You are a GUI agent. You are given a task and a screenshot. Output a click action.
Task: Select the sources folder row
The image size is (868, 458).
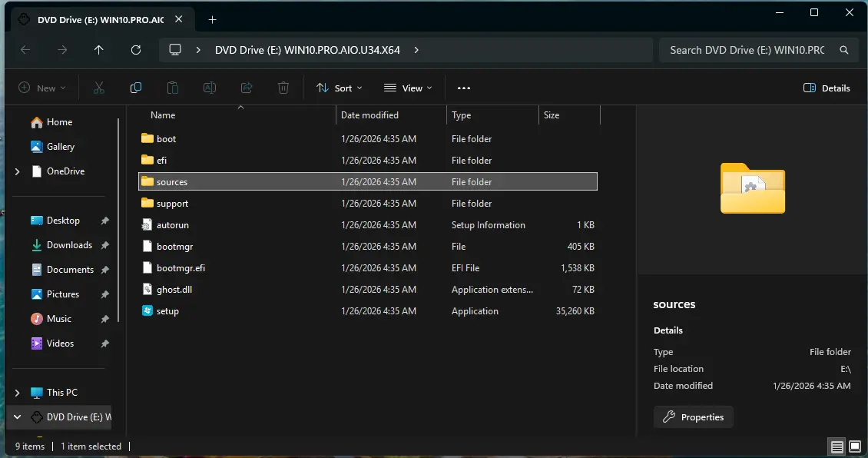pos(368,181)
